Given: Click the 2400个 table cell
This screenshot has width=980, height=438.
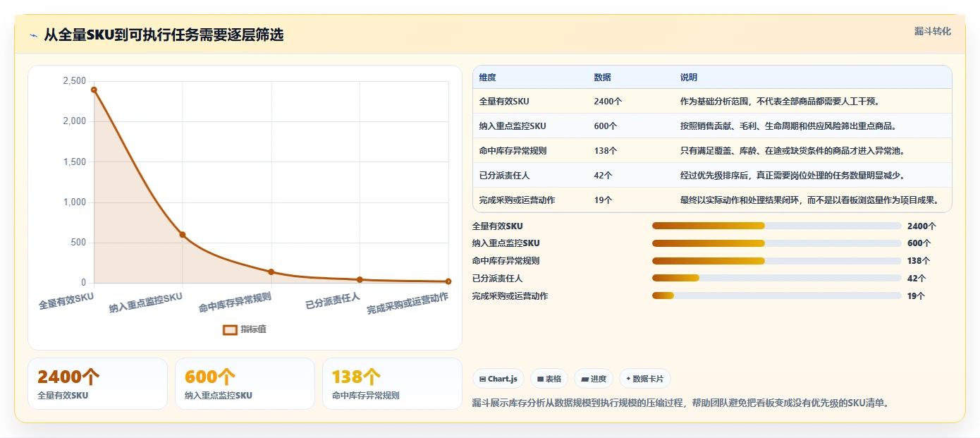Looking at the screenshot, I should pyautogui.click(x=608, y=102).
